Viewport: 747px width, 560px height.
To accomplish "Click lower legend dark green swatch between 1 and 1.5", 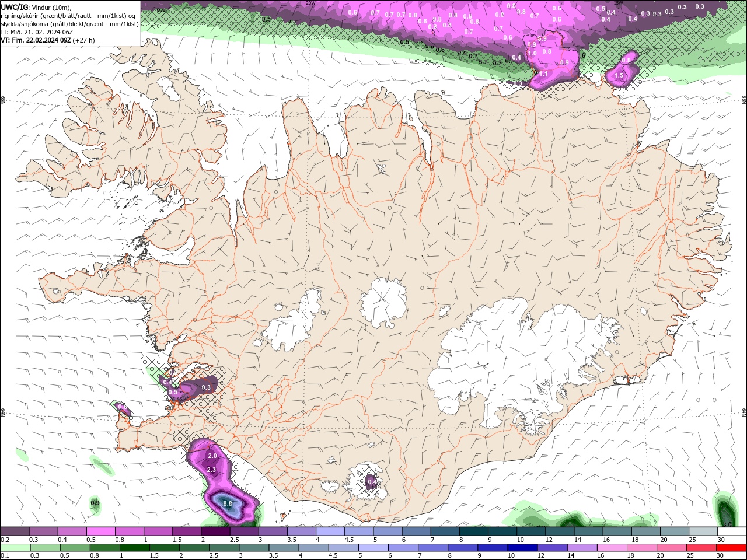I will pyautogui.click(x=134, y=548).
